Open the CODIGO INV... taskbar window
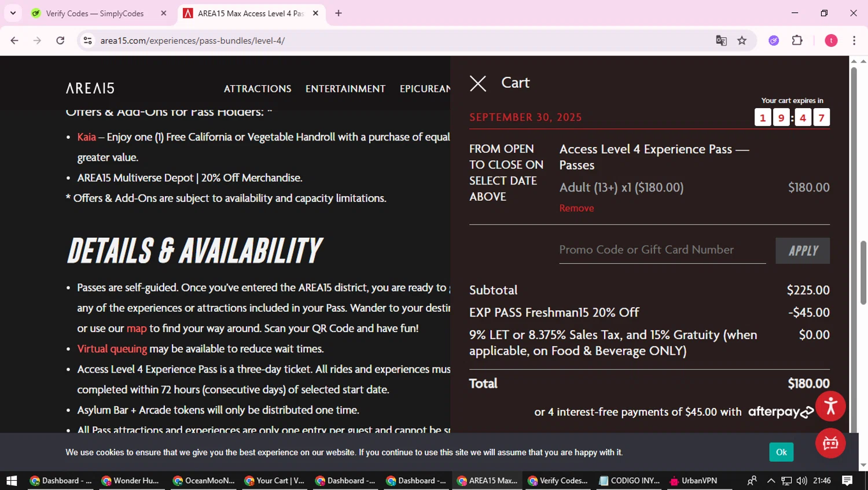This screenshot has width=868, height=490. tap(630, 481)
